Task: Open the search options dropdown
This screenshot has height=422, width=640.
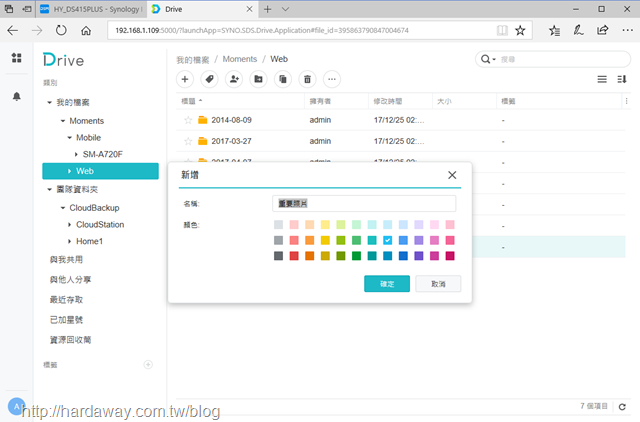Action: click(x=488, y=59)
